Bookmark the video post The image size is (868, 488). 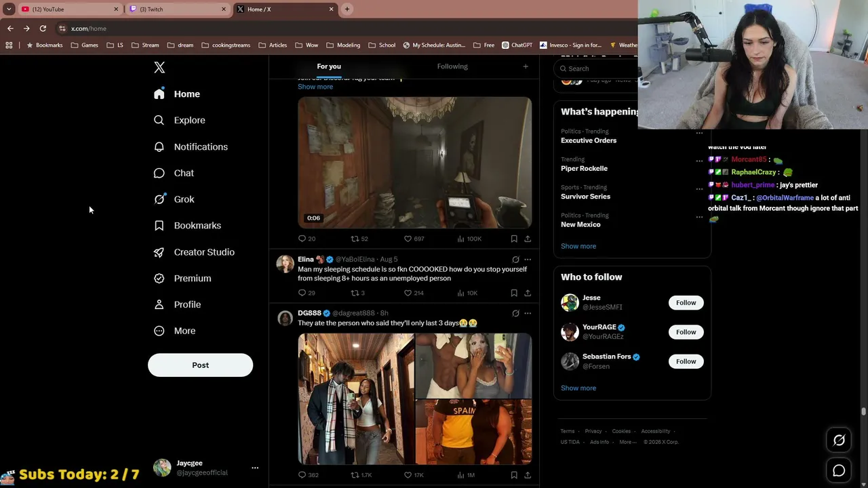click(514, 239)
